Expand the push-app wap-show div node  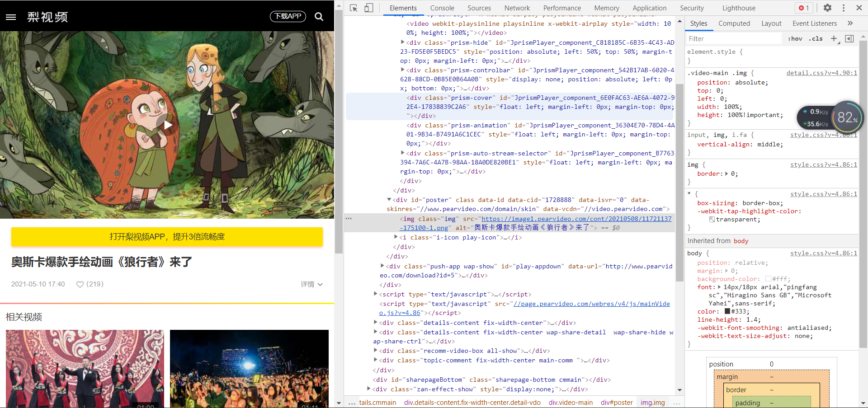(382, 266)
